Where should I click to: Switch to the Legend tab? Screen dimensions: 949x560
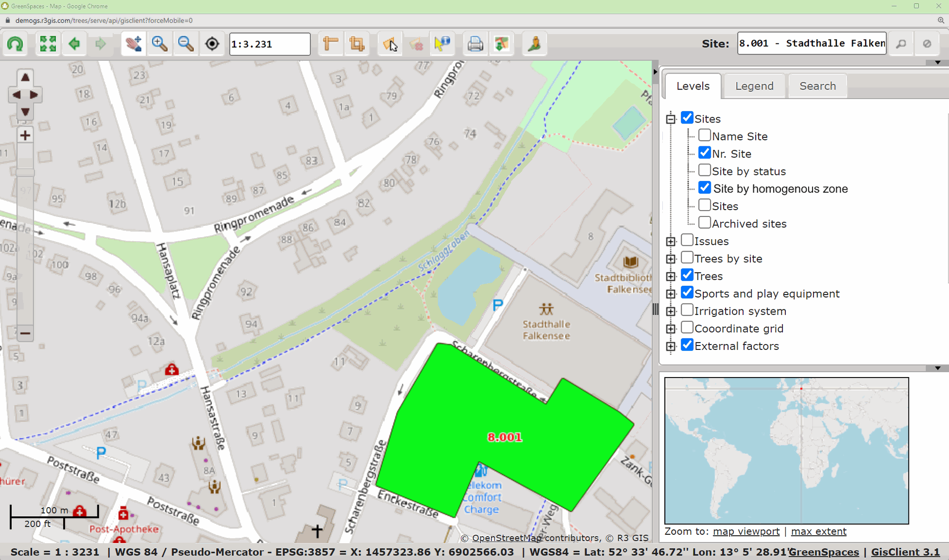pyautogui.click(x=754, y=86)
